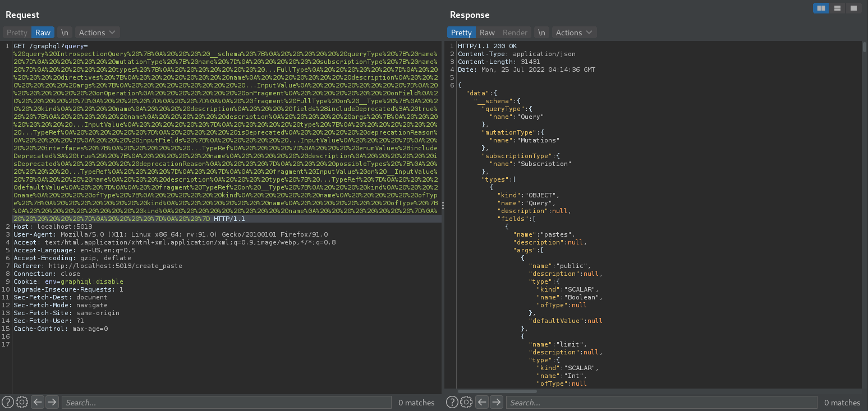Viewport: 868px width, 411px height.
Task: Click the Request search input field
Action: click(226, 402)
